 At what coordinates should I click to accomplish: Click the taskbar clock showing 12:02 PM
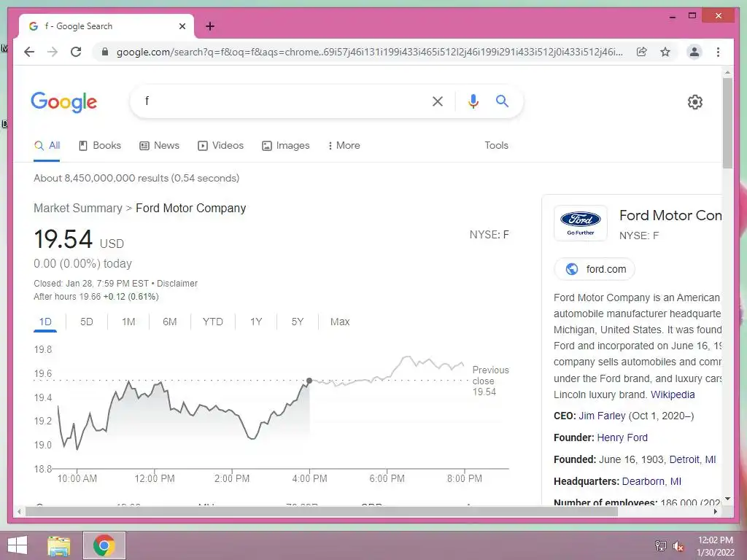(715, 546)
